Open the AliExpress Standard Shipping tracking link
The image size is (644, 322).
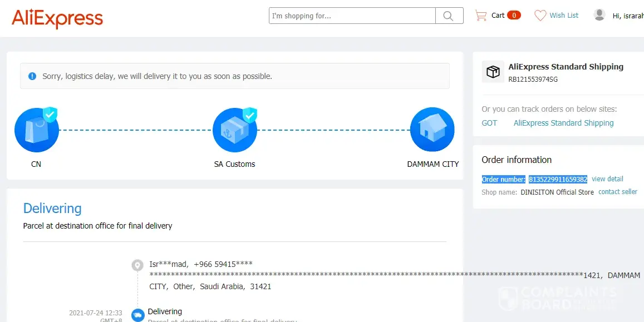coord(563,123)
